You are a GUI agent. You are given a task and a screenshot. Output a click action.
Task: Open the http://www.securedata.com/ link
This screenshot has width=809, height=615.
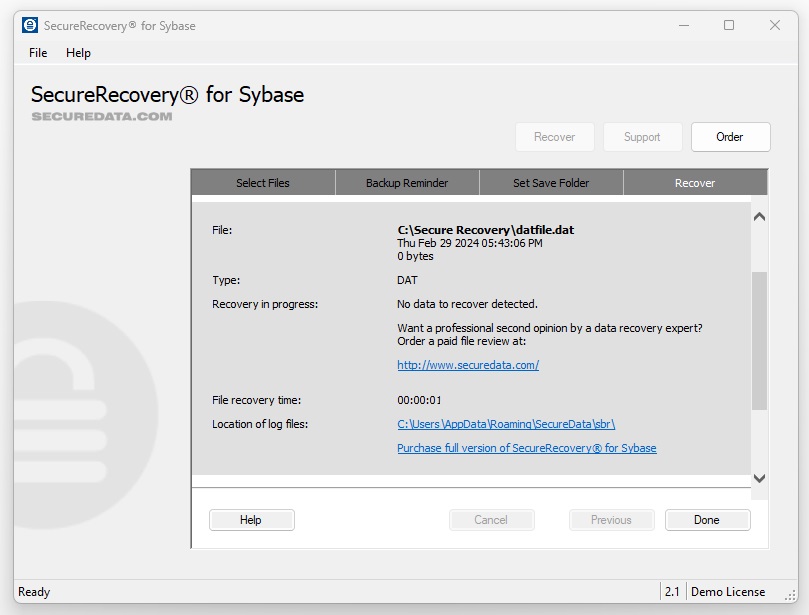(468, 365)
